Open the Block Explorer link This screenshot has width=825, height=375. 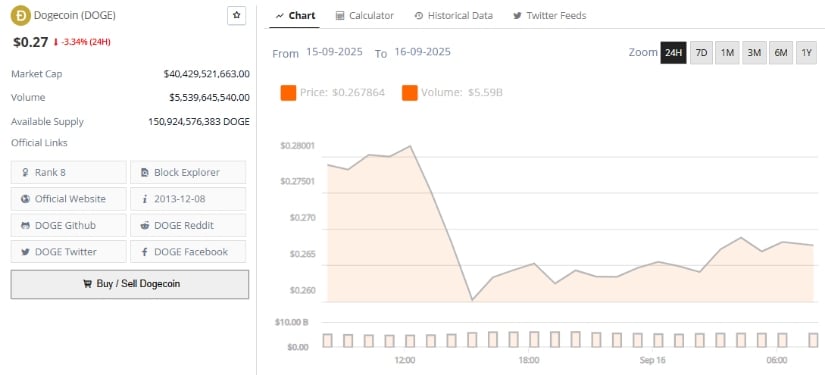(x=188, y=172)
